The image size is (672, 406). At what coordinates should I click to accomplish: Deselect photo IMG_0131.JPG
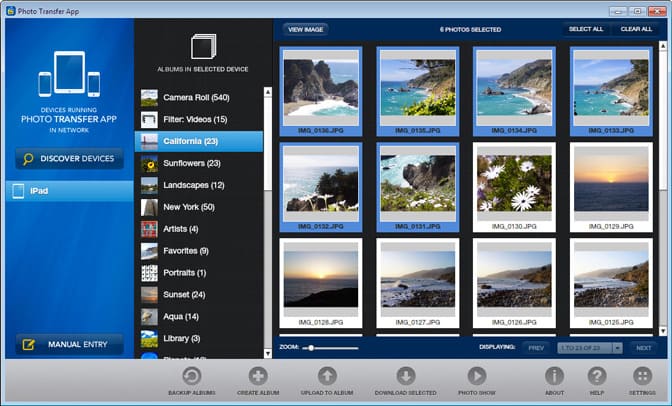pos(418,187)
